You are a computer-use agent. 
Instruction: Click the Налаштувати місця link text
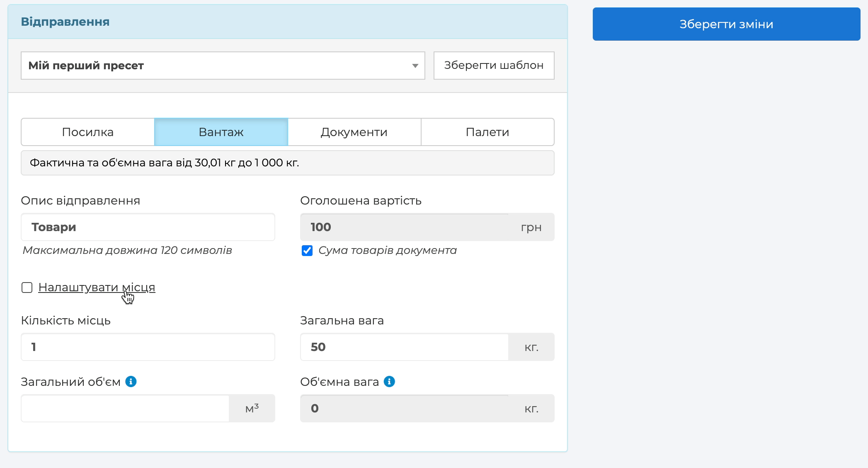tap(97, 287)
